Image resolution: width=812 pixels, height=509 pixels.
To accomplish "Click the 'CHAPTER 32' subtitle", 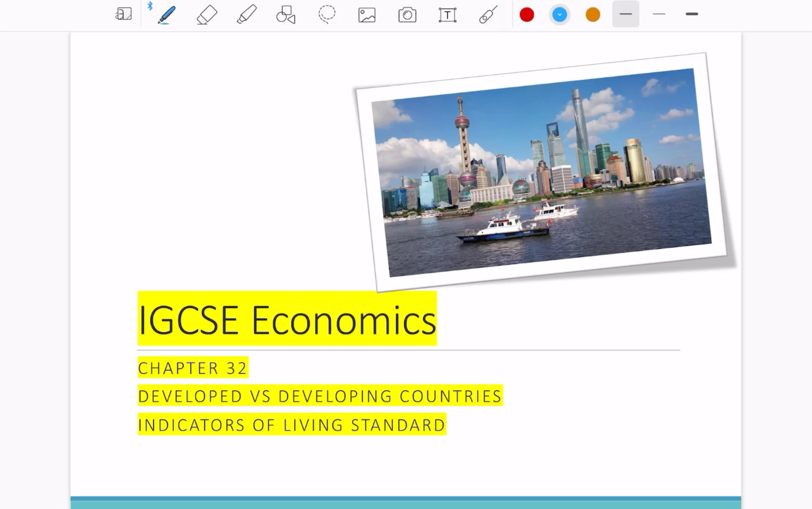I will [193, 368].
